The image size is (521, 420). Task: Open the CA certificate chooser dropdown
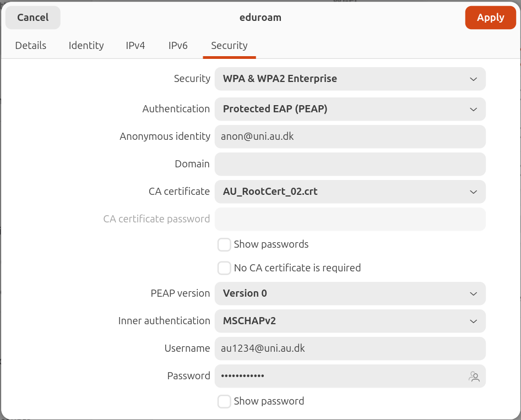[350, 192]
